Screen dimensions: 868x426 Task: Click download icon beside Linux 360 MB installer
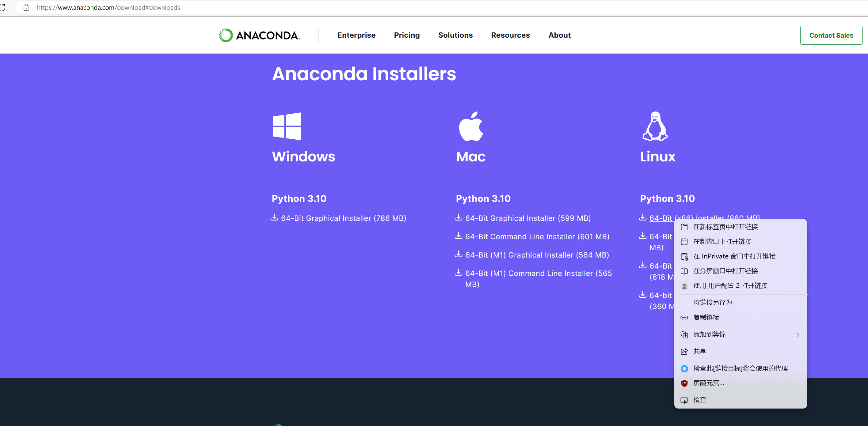click(x=643, y=295)
